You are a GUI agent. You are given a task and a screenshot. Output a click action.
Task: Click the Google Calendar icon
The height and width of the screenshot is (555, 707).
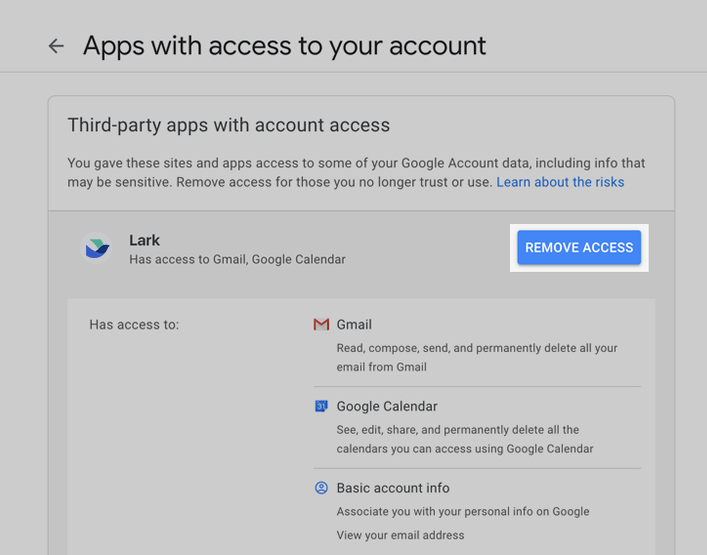click(x=321, y=406)
